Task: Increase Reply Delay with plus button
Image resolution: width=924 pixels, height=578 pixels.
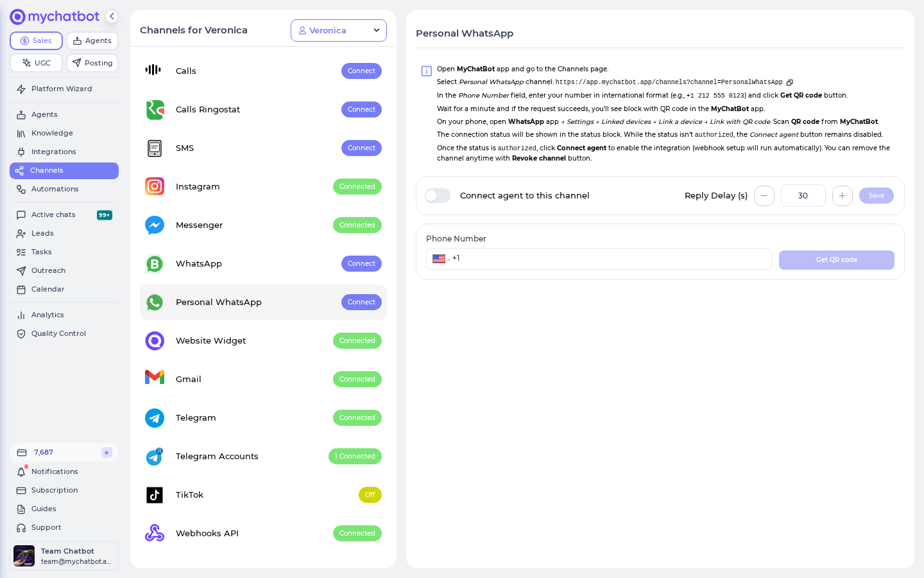Action: click(843, 196)
